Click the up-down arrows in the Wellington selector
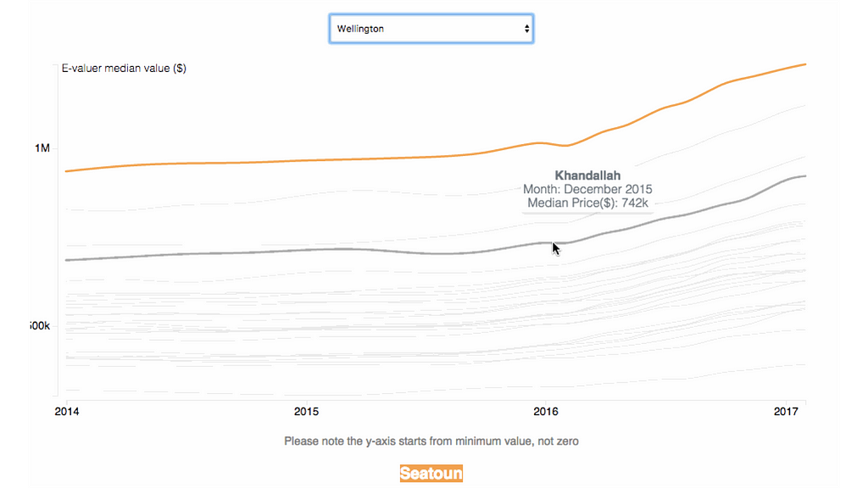 point(527,29)
